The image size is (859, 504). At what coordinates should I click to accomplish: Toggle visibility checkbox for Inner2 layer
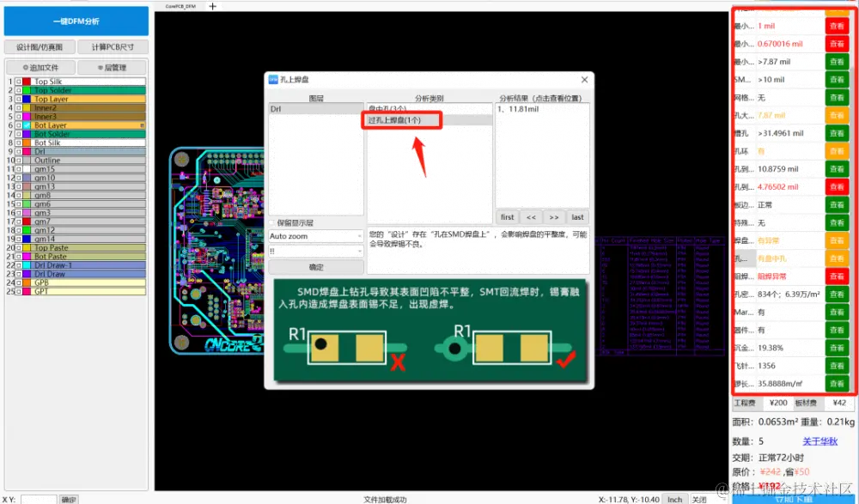(x=18, y=107)
